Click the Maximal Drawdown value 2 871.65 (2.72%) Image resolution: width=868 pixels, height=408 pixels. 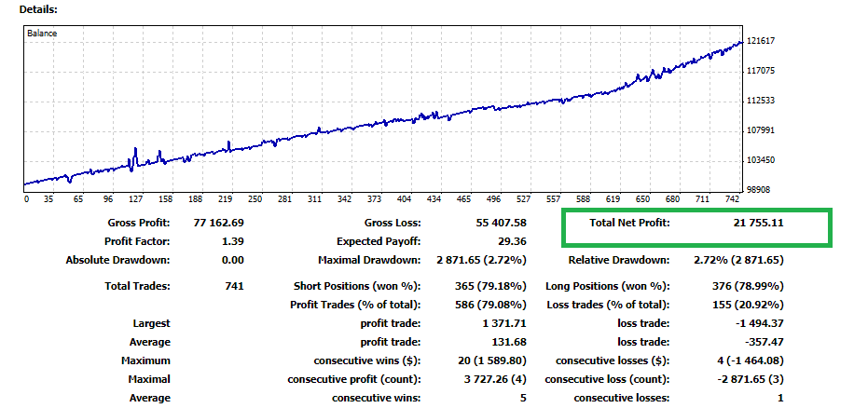(x=482, y=260)
